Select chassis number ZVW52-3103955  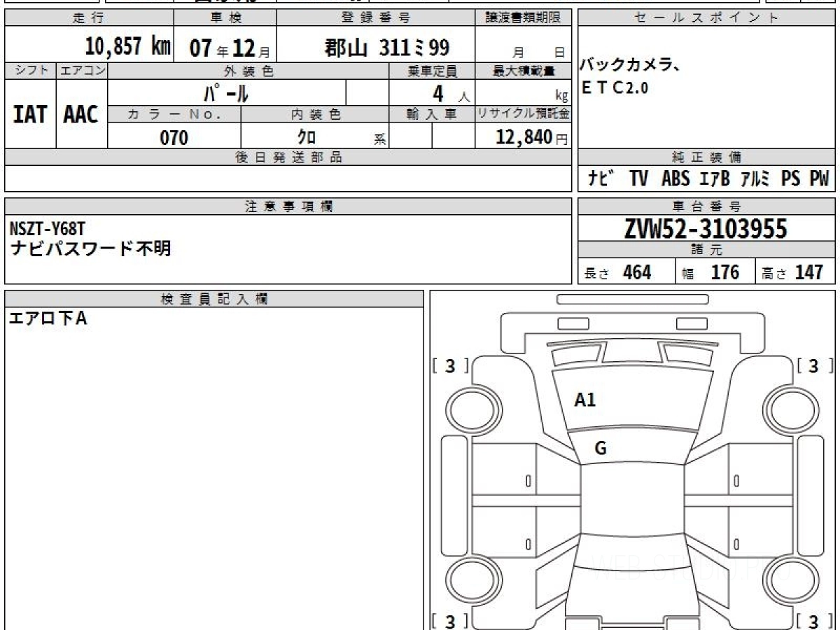706,229
